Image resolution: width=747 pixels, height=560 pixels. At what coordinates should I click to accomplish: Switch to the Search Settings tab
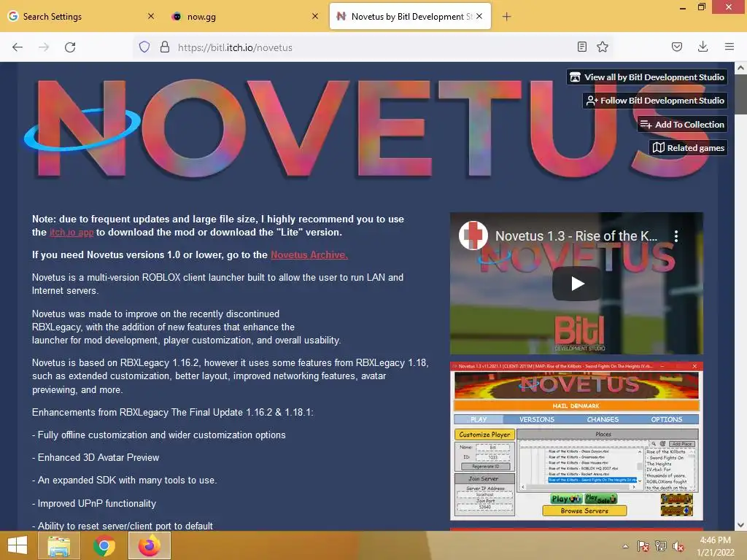[80, 17]
